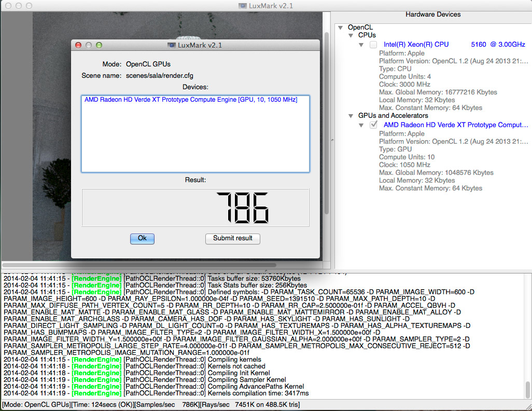The image size is (532, 411).
Task: Click the window resize grip corner
Action: click(528, 407)
